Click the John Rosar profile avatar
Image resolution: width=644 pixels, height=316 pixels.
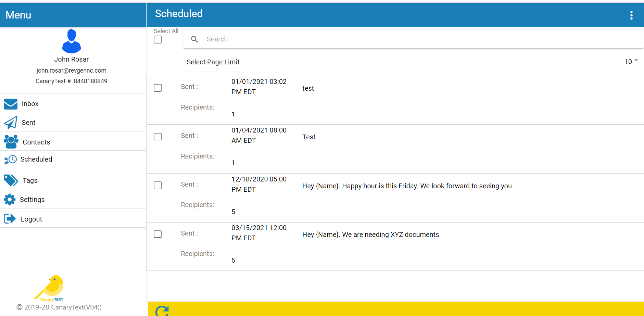pos(72,41)
